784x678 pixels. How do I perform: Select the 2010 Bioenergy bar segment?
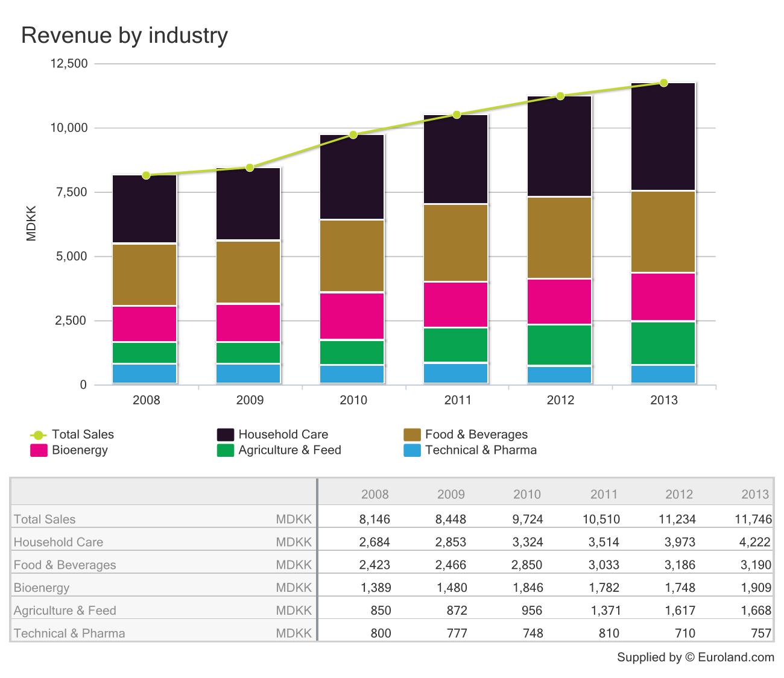coord(353,316)
